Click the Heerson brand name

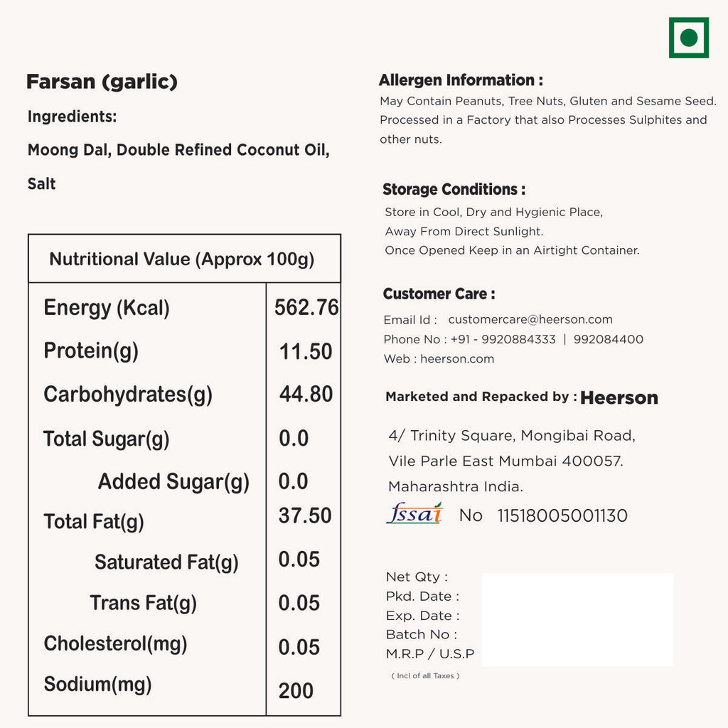click(x=619, y=398)
